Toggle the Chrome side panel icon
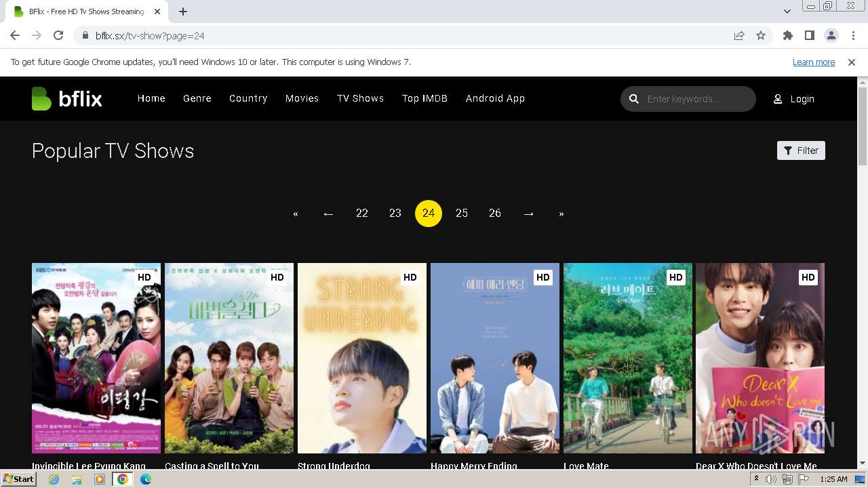Viewport: 868px width, 488px height. 810,36
